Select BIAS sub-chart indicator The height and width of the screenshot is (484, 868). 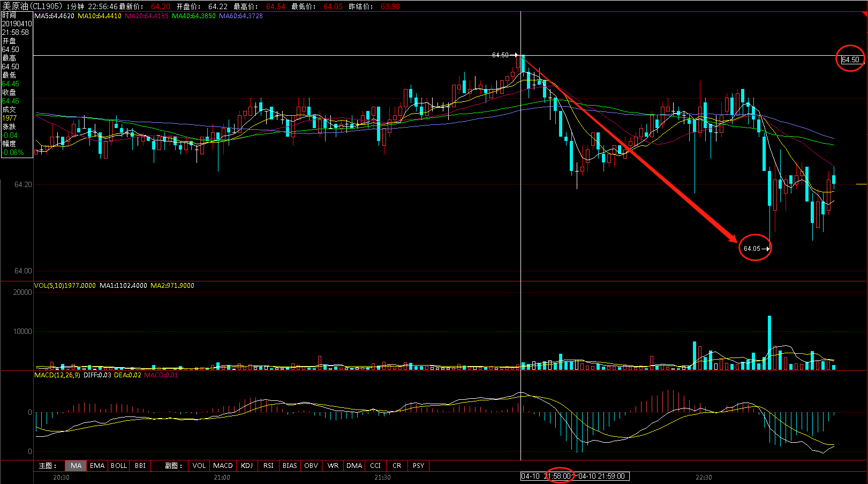[x=290, y=466]
